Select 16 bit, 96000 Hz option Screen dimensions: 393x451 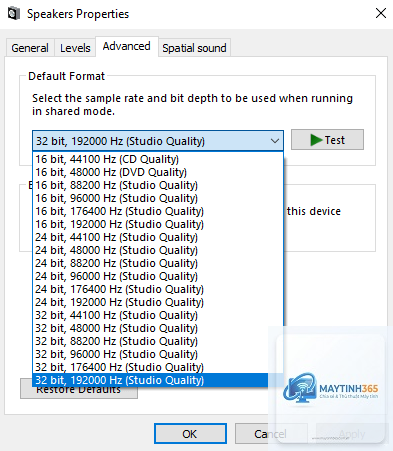[x=158, y=198]
